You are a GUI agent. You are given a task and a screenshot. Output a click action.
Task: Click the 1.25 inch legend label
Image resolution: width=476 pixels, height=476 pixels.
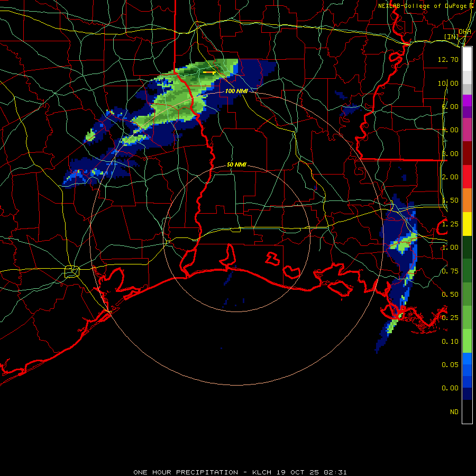point(450,224)
